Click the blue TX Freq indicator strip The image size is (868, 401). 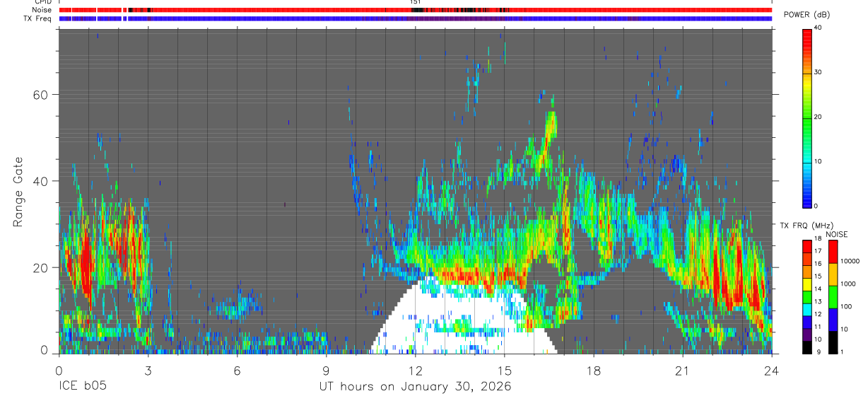[x=415, y=18]
